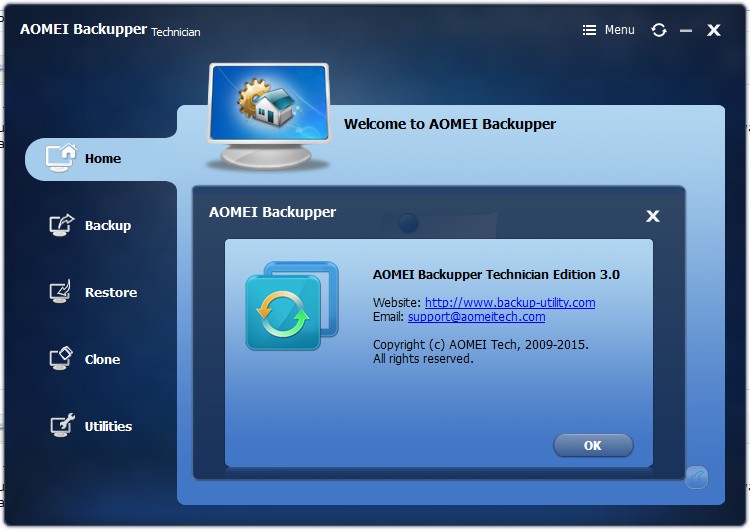Click the Clone disk icon in sidebar
The image size is (750, 530).
pyautogui.click(x=62, y=359)
